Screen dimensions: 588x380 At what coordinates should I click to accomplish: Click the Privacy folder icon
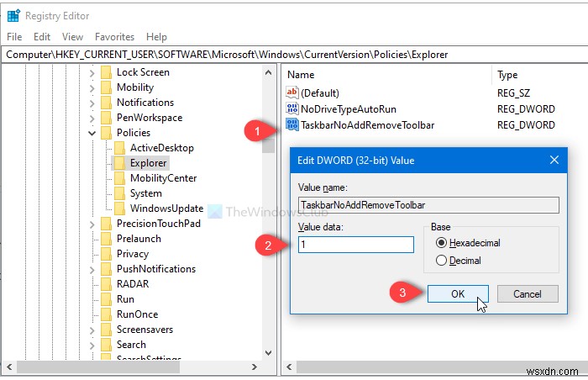(x=107, y=254)
